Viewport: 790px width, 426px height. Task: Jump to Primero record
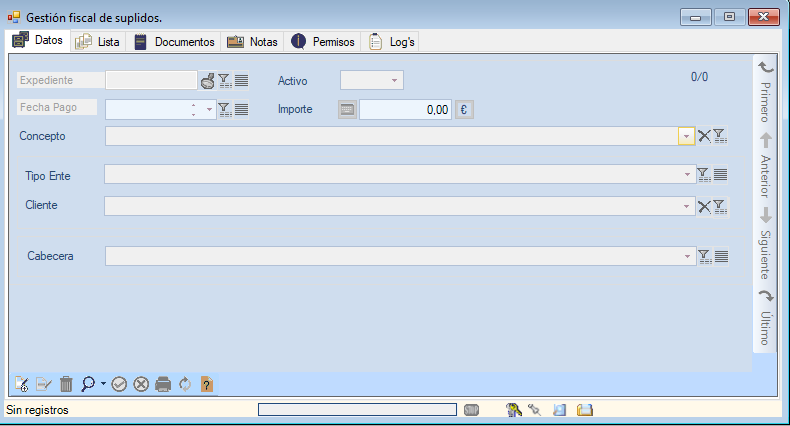765,90
